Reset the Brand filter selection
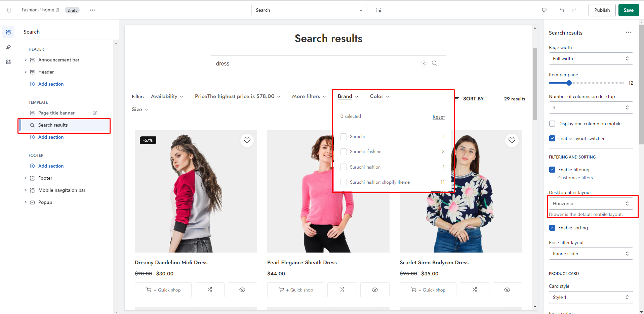This screenshot has height=314, width=644. (x=439, y=117)
